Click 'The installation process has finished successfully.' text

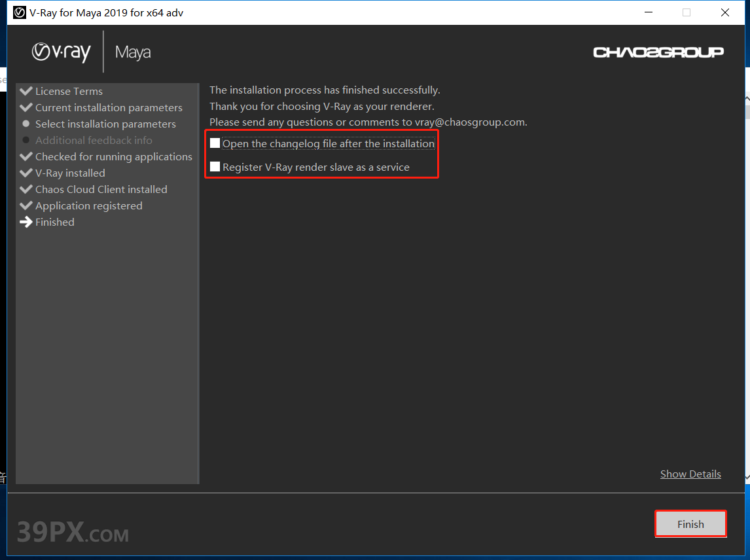coord(325,90)
